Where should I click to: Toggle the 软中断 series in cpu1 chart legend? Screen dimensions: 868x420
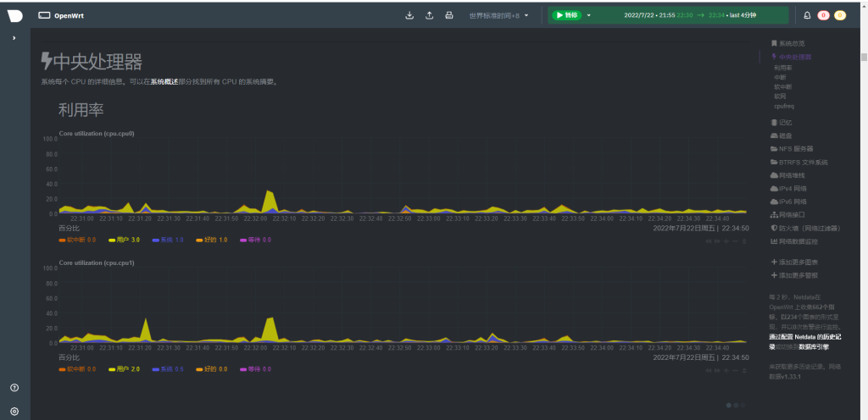click(x=77, y=369)
